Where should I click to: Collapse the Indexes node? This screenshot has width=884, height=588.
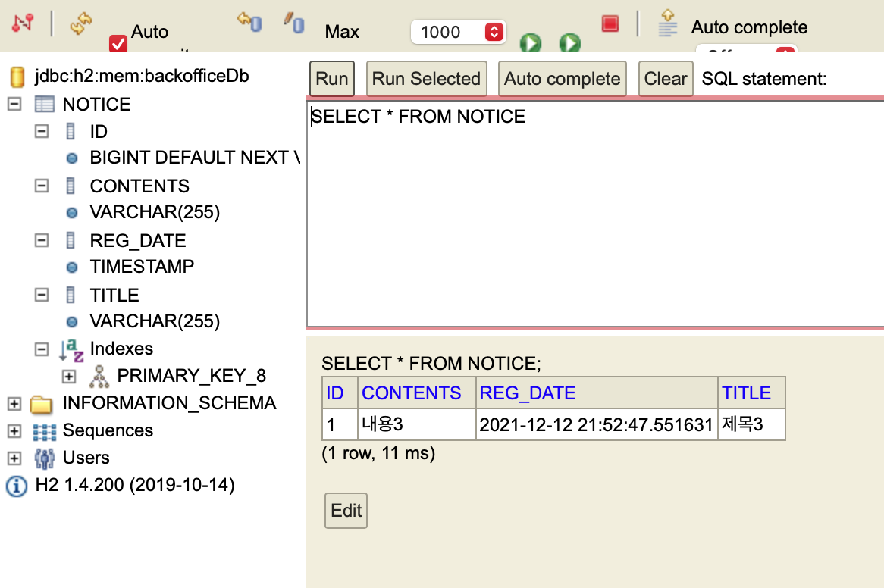[x=42, y=349]
